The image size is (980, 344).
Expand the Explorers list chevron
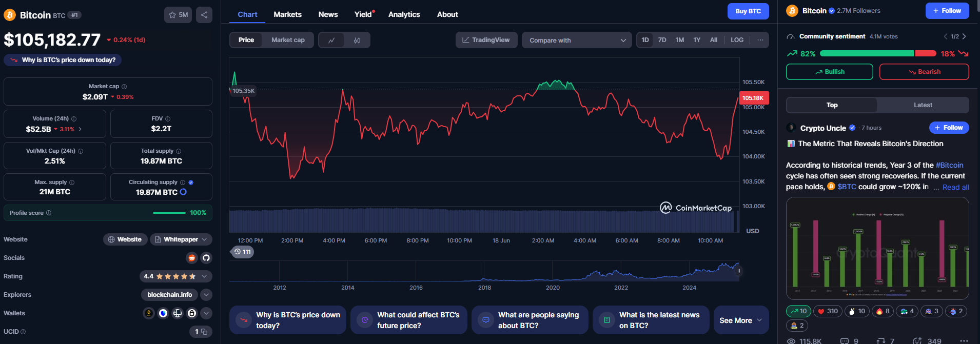(206, 295)
